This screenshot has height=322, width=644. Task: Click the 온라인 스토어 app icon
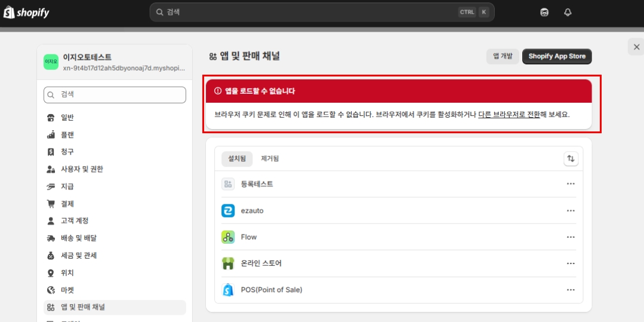pyautogui.click(x=228, y=263)
